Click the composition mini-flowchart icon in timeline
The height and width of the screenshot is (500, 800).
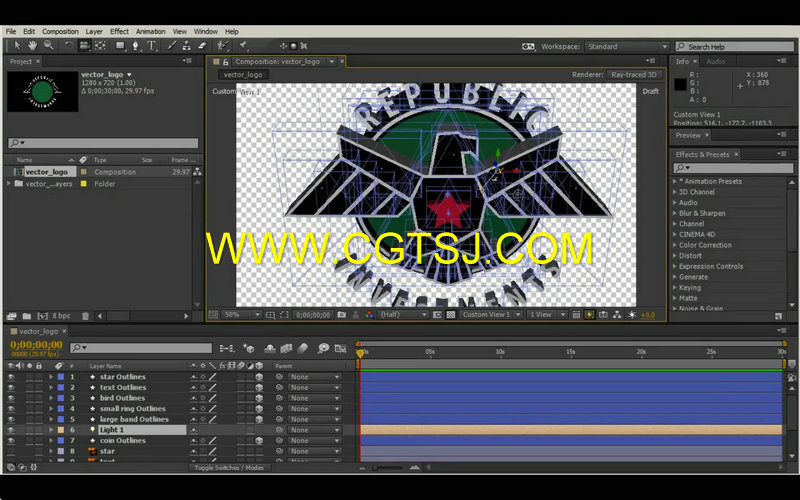click(227, 348)
